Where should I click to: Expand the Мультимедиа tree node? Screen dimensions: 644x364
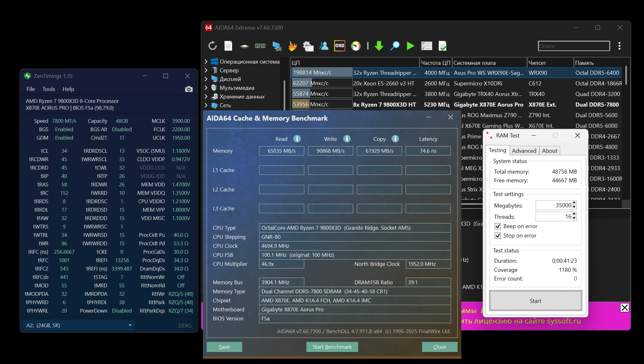tap(206, 88)
